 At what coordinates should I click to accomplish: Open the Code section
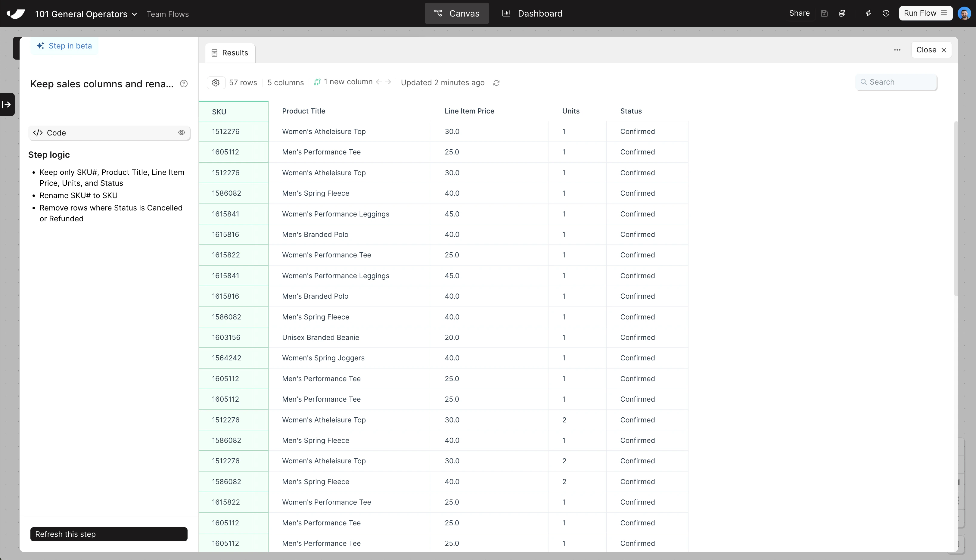pyautogui.click(x=109, y=133)
